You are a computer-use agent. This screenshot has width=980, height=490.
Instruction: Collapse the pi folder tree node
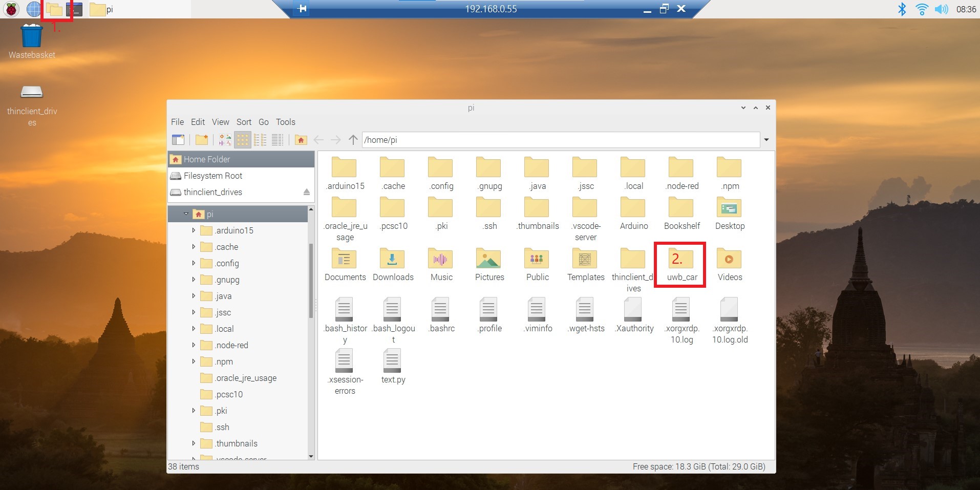click(x=186, y=214)
